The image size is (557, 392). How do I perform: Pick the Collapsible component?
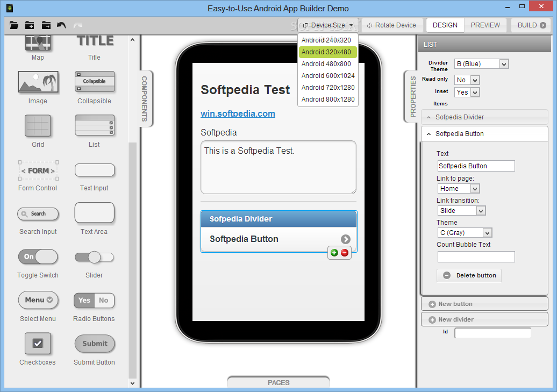click(x=95, y=81)
